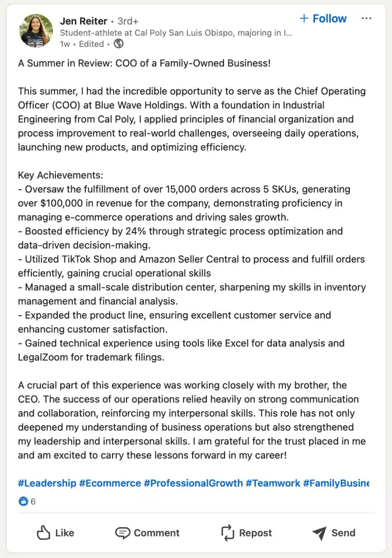
Task: Open Jen Reiter's profile name link
Action: pos(83,21)
